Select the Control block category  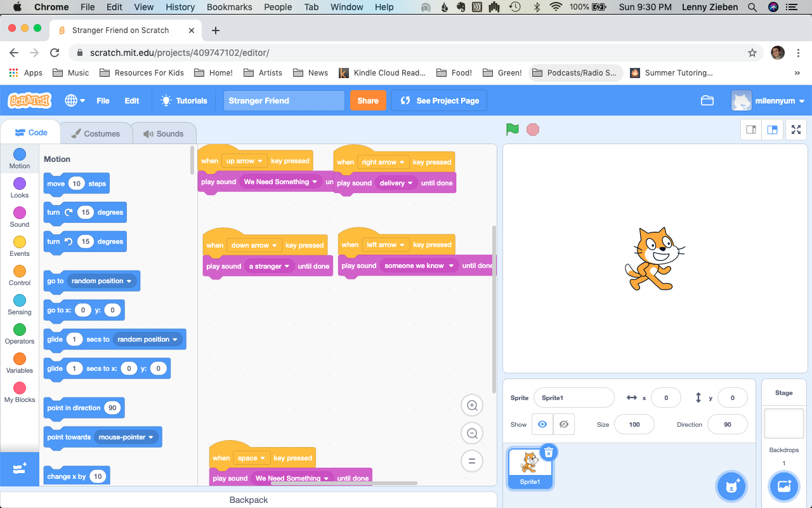click(20, 275)
